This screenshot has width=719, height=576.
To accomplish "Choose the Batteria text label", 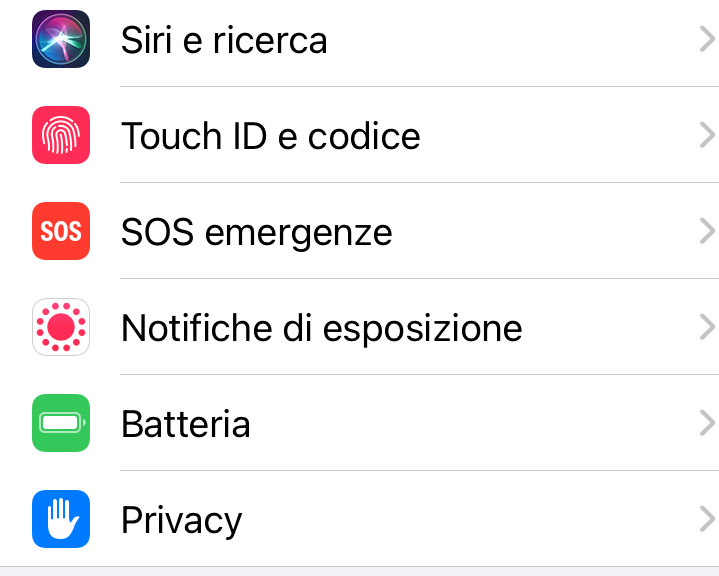I will (185, 424).
